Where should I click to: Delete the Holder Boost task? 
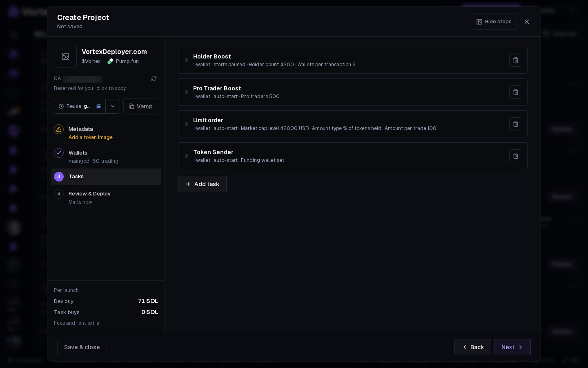point(516,60)
